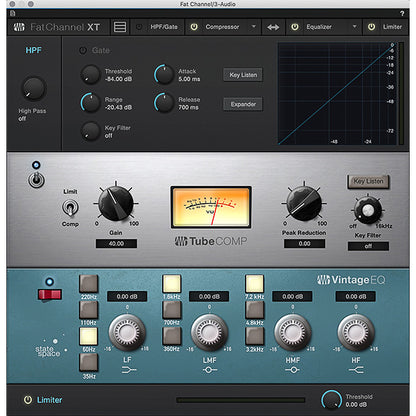
Task: Click the document icon under title bar
Action: (x=13, y=14)
